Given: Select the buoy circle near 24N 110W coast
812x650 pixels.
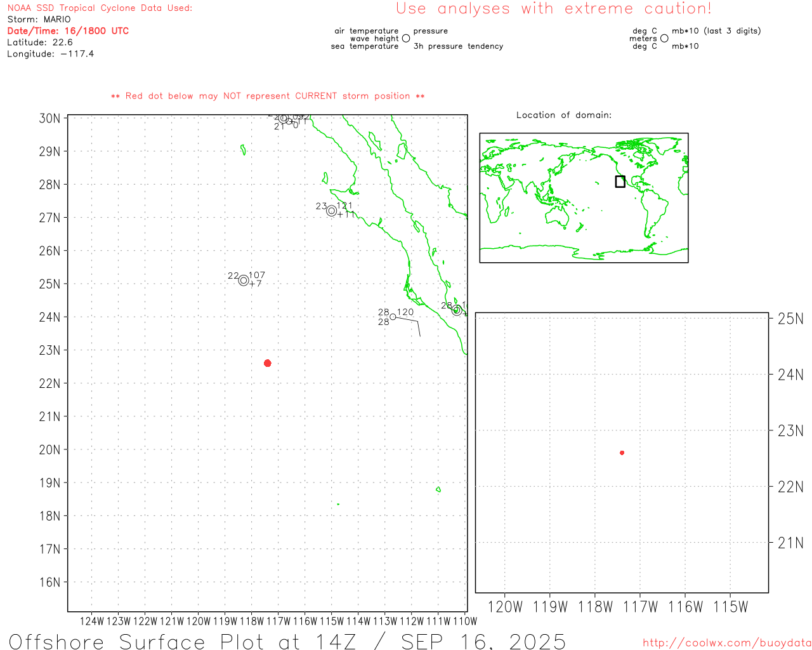Looking at the screenshot, I should tap(457, 310).
